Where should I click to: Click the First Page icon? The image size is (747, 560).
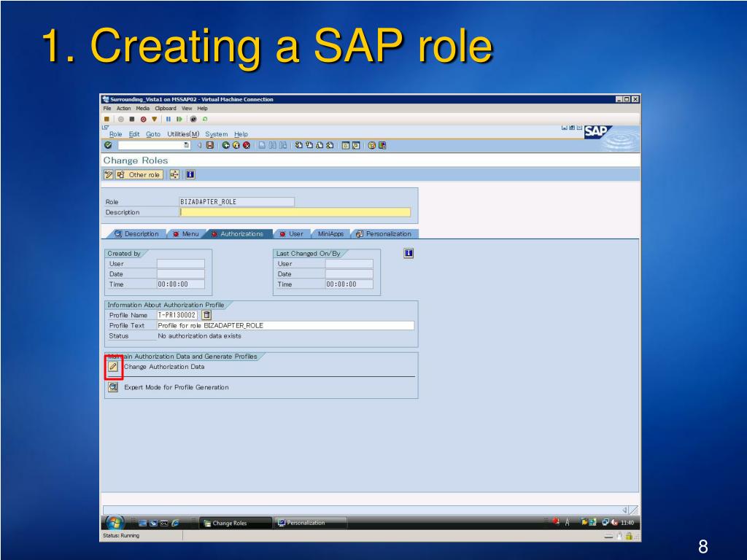click(298, 145)
